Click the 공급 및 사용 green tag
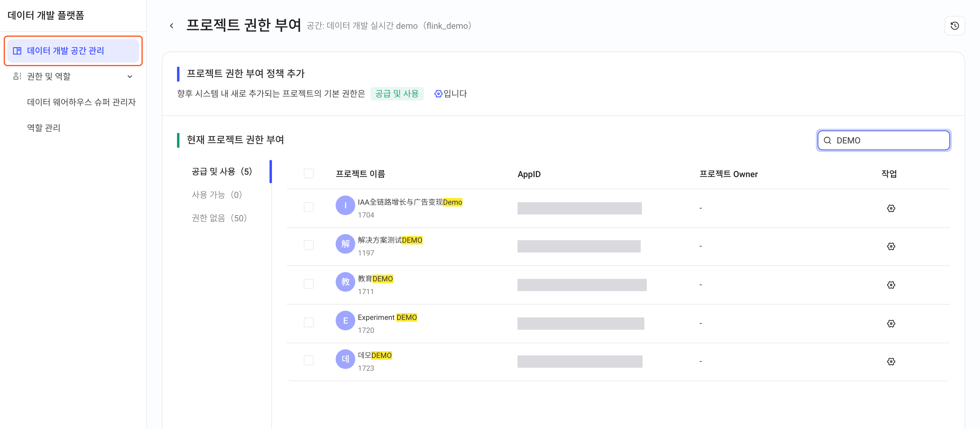Image resolution: width=980 pixels, height=429 pixels. [397, 94]
